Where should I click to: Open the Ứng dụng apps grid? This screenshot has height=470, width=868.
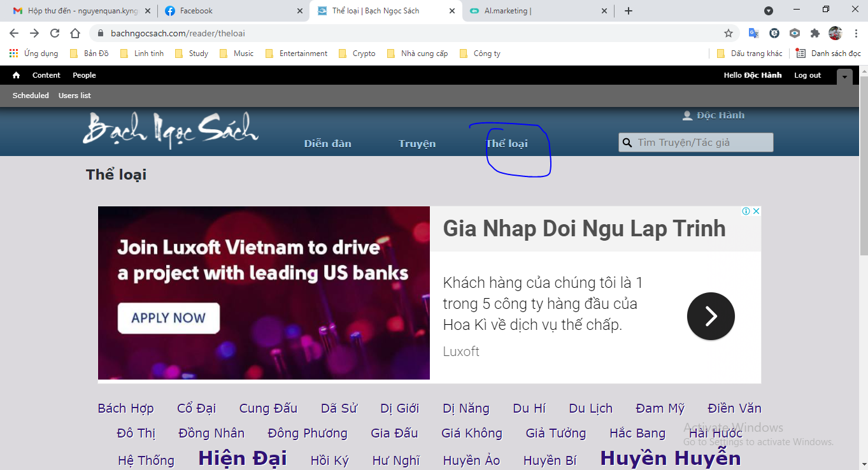point(14,53)
